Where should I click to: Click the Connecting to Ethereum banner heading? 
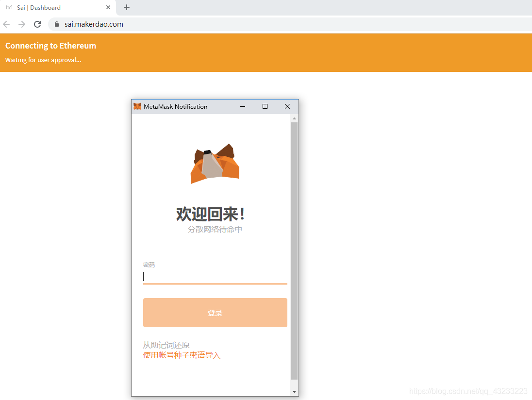point(50,46)
